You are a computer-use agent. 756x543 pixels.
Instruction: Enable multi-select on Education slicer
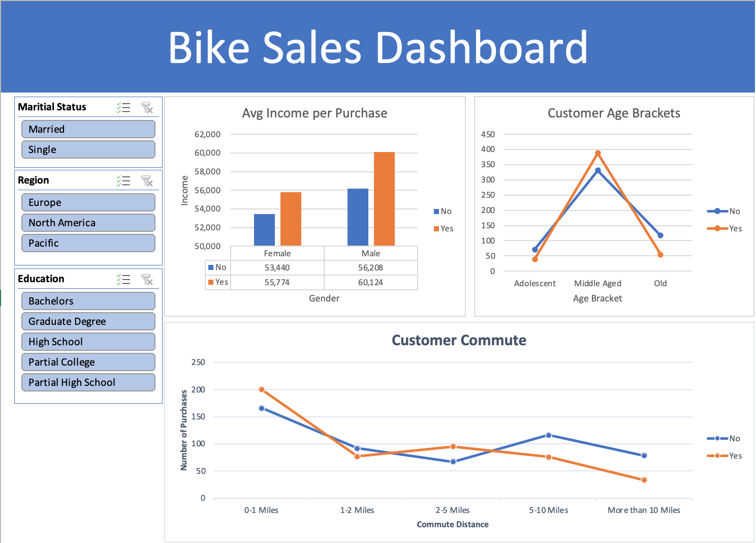[123, 279]
